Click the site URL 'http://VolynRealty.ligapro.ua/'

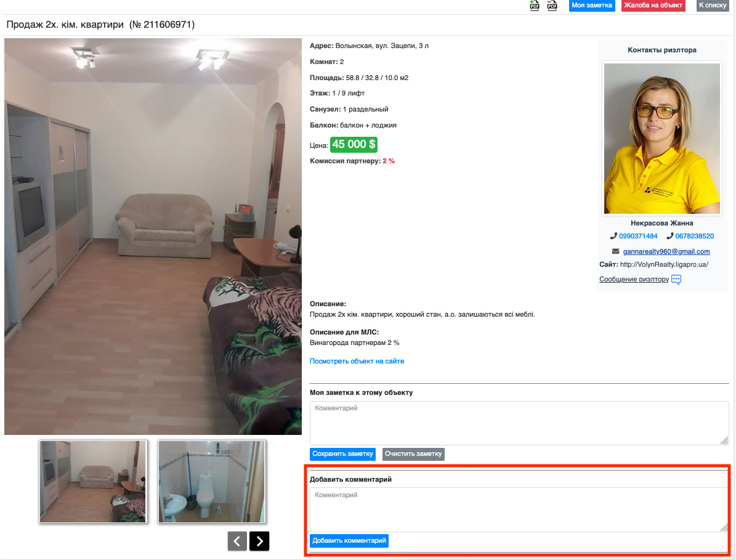pyautogui.click(x=664, y=264)
